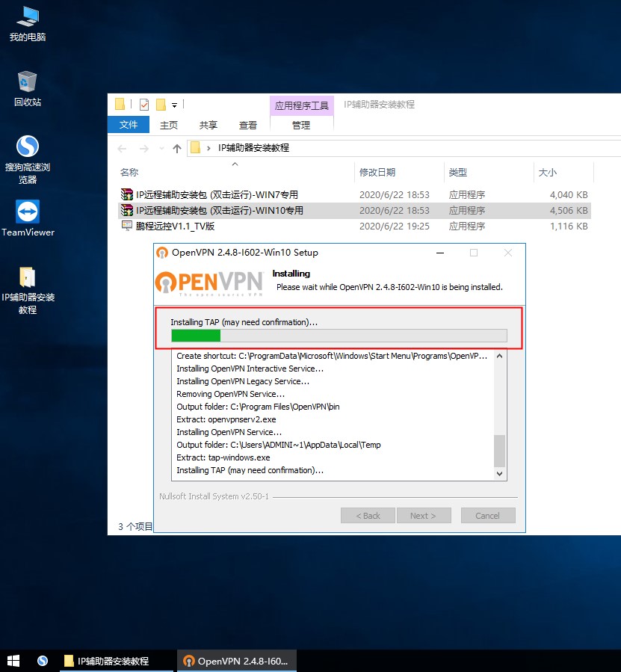Open the 管理 ribbon tab
Screen dimensions: 621x672
301,125
